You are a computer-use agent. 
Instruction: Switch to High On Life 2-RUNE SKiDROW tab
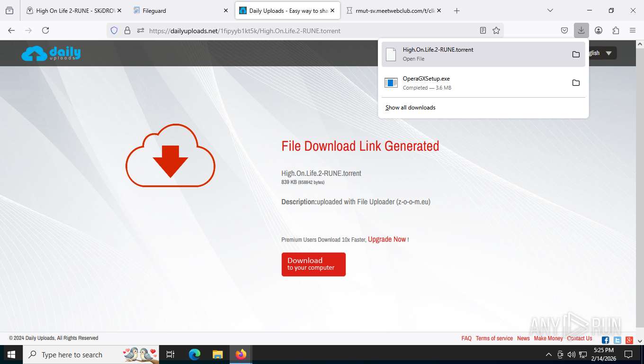73,10
